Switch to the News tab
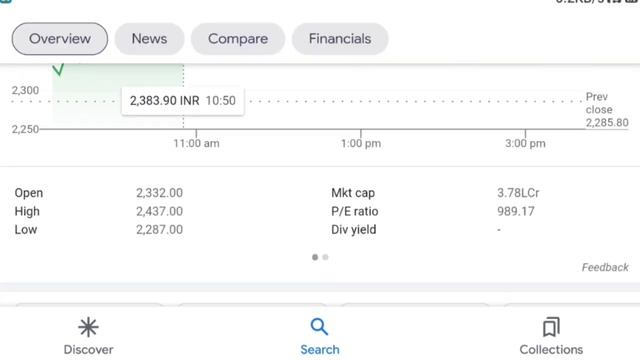This screenshot has width=640, height=360. (149, 39)
